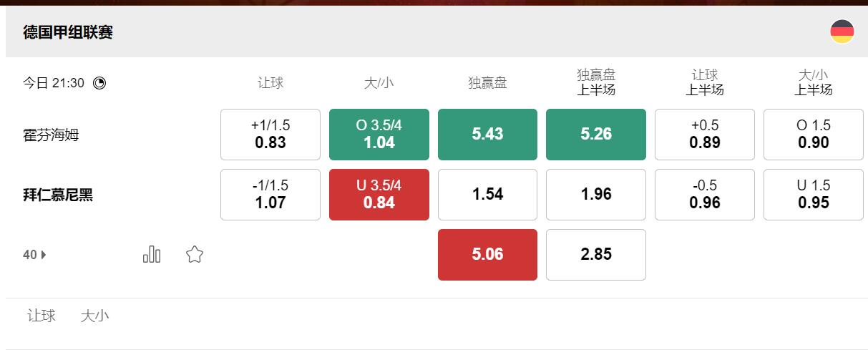Select first-half Hoffenheim win 5.26
This screenshot has height=350, width=868.
(596, 135)
